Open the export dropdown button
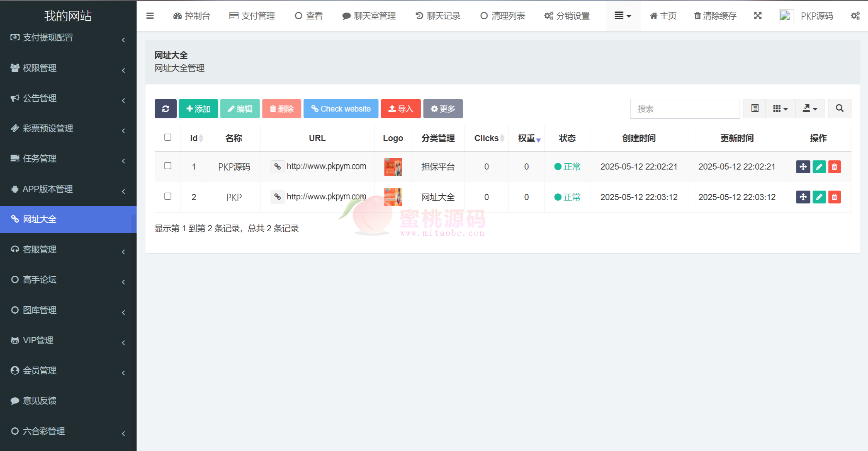Viewport: 868px width, 451px height. [810, 109]
